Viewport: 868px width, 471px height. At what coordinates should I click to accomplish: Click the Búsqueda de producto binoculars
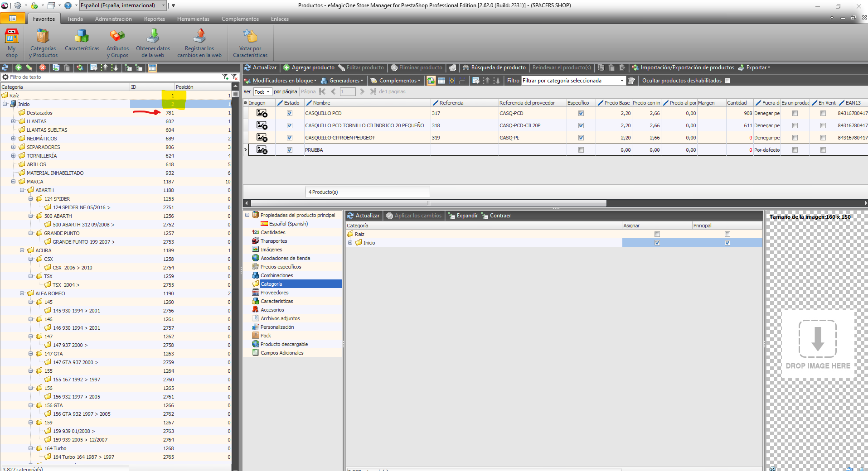pos(466,67)
